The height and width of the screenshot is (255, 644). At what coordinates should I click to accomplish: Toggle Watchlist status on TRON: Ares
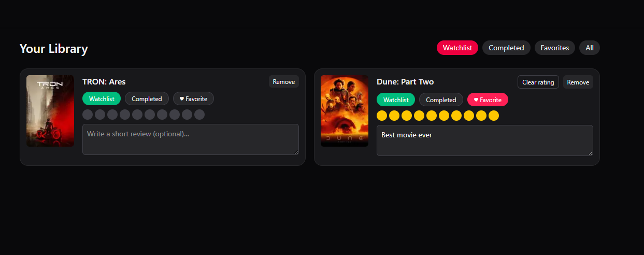(102, 99)
